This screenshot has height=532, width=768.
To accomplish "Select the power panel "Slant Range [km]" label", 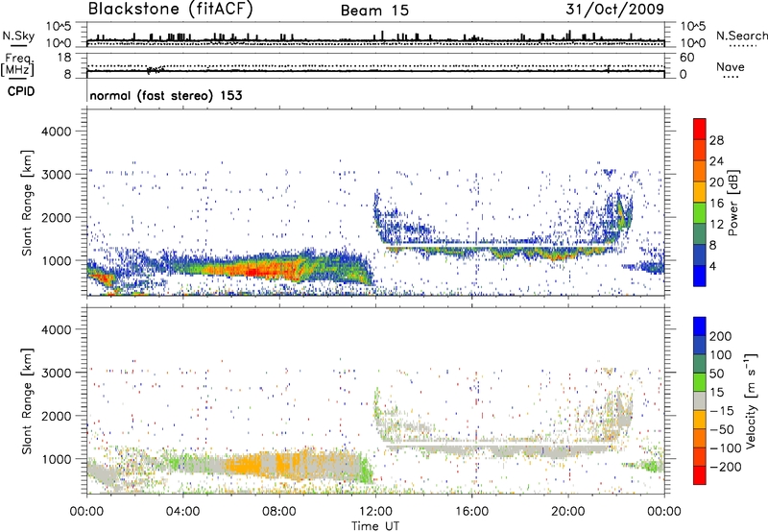I will click(x=28, y=203).
